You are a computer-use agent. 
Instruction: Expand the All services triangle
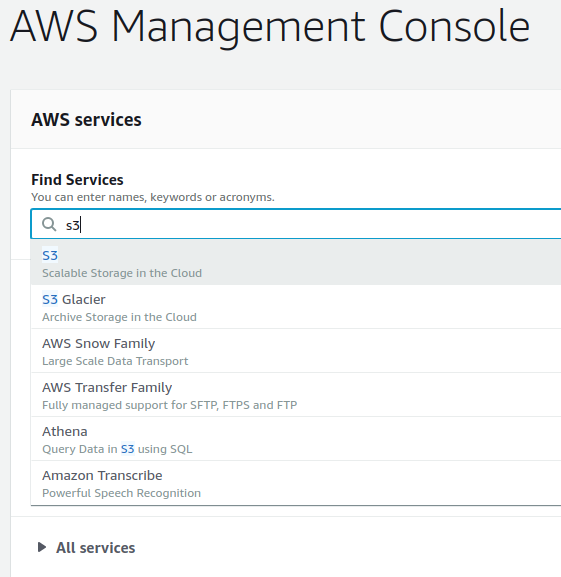tap(42, 547)
